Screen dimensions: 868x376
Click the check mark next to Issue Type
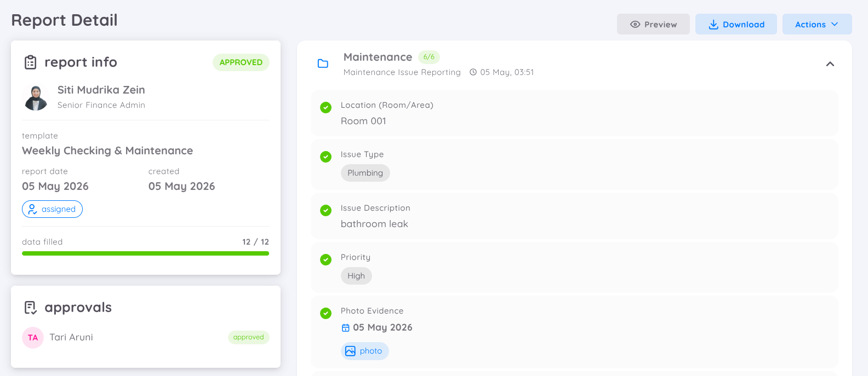[326, 157]
